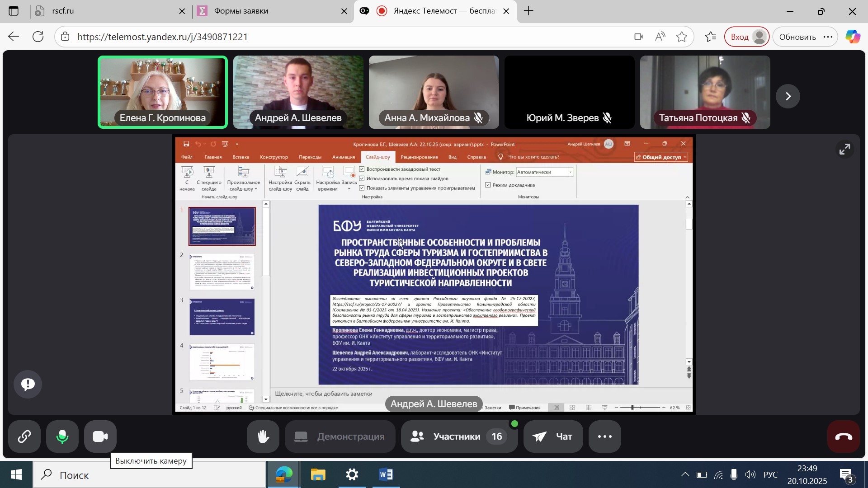This screenshot has height=488, width=868.
Task: Click the Обновить update button
Action: click(797, 37)
